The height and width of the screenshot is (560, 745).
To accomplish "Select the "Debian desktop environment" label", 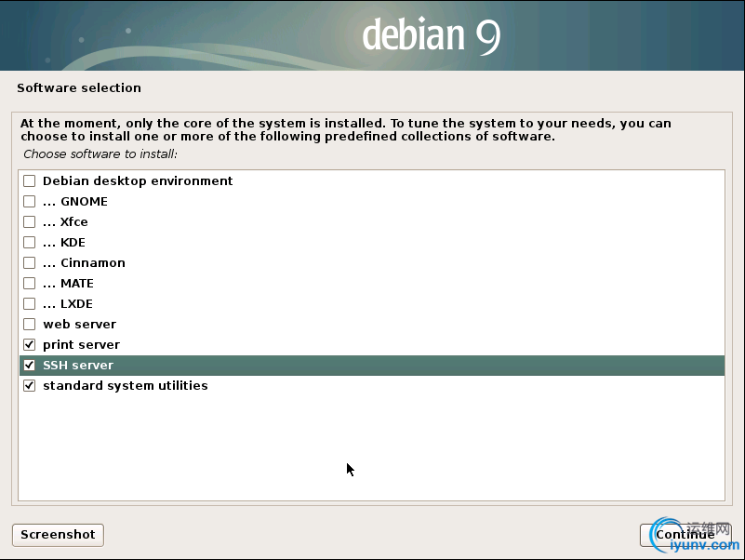I will pyautogui.click(x=138, y=181).
